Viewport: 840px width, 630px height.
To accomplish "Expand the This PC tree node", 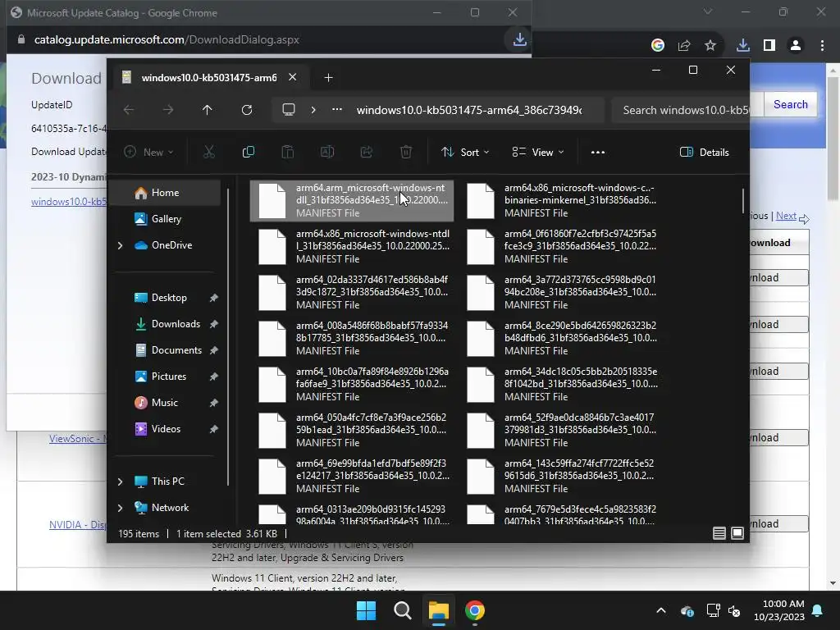I will pos(120,482).
